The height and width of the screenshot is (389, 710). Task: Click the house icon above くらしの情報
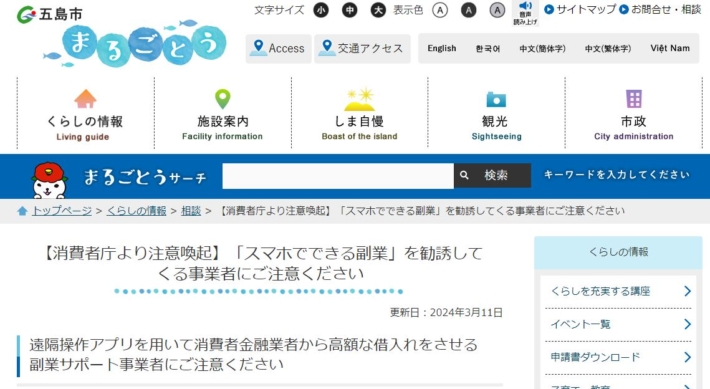(x=85, y=99)
